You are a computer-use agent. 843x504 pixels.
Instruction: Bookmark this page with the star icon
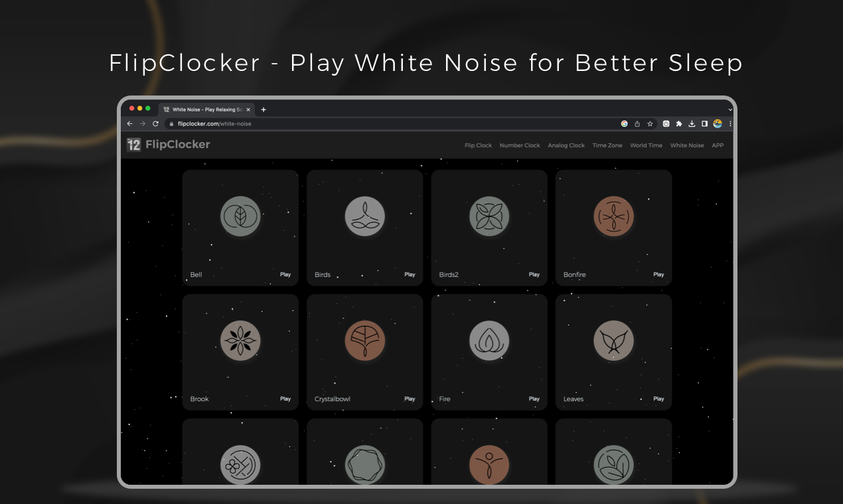point(650,123)
